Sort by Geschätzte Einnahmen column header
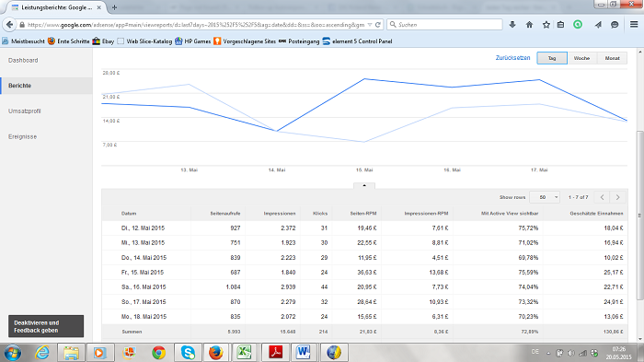 (x=596, y=214)
